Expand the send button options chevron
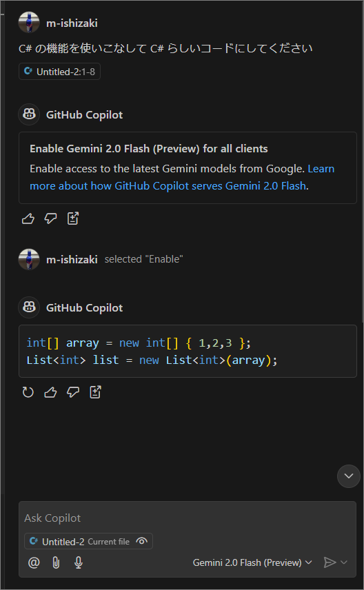 tap(344, 562)
